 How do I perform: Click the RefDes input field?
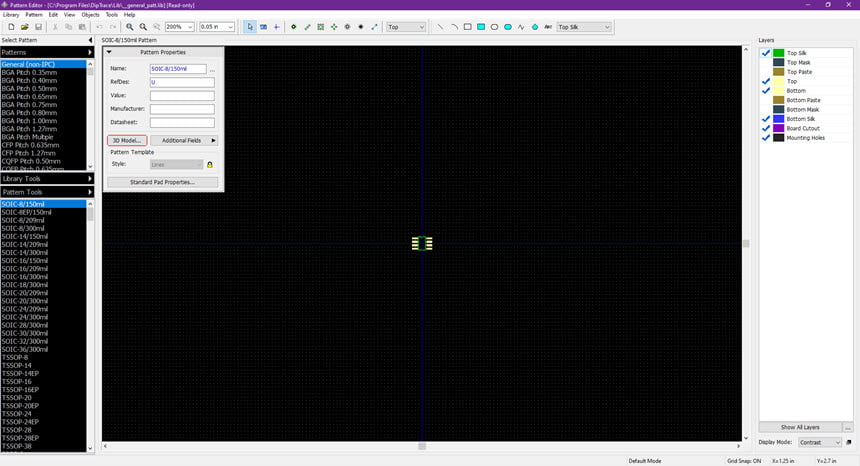182,82
